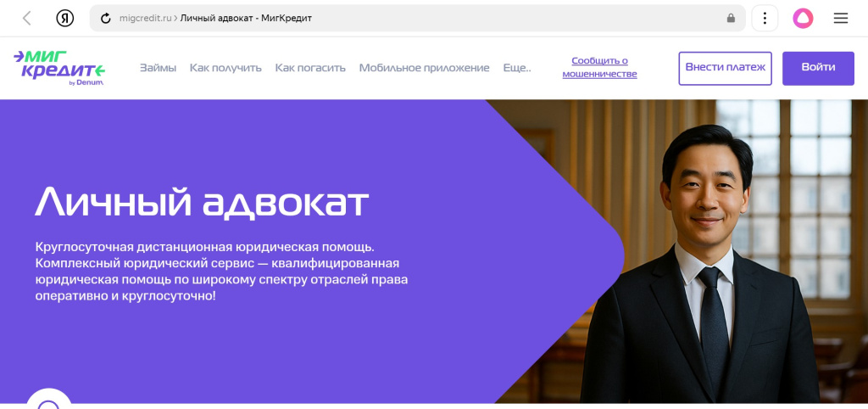The image size is (868, 409).
Task: Follow the Сообщить о мошенничестве link
Action: tap(599, 67)
